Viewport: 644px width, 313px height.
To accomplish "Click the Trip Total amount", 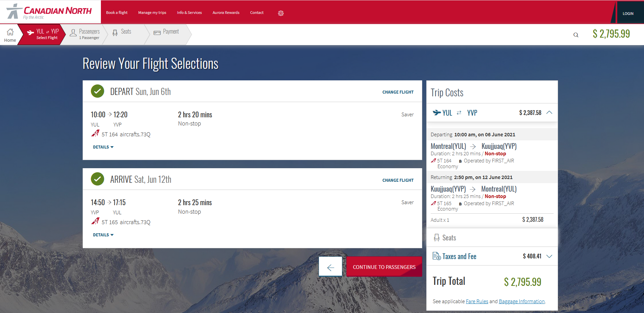I will (522, 282).
